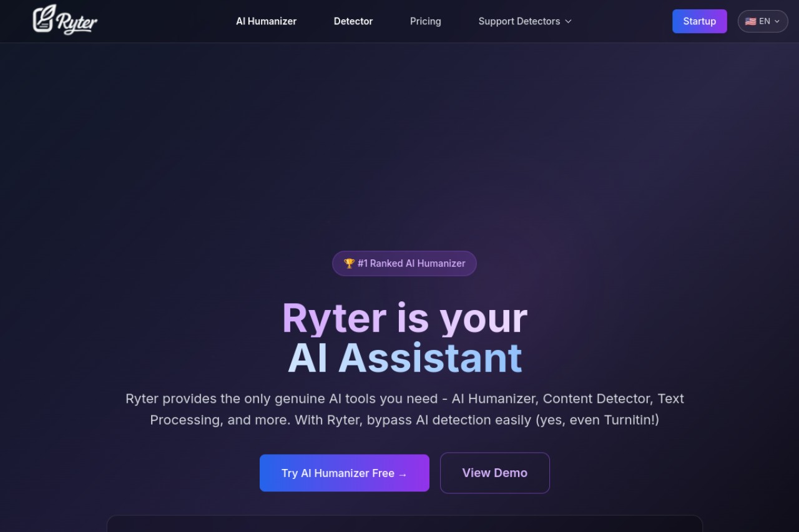Click the Startup button
Screen dimensions: 799x532
(699, 21)
